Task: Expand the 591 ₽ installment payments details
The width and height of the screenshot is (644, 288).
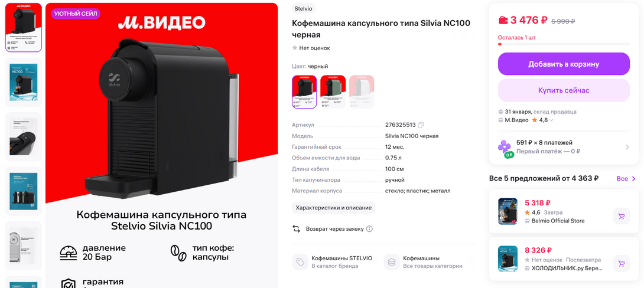Action: (x=627, y=148)
